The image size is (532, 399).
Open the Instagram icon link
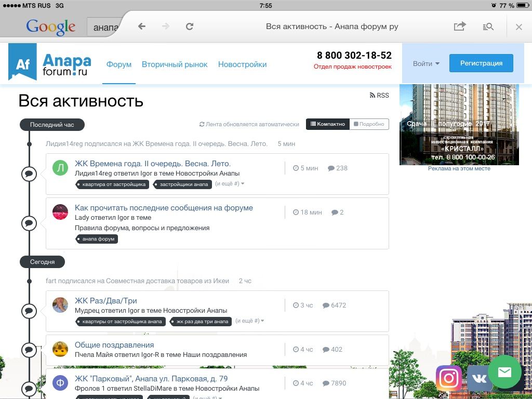coord(448,378)
